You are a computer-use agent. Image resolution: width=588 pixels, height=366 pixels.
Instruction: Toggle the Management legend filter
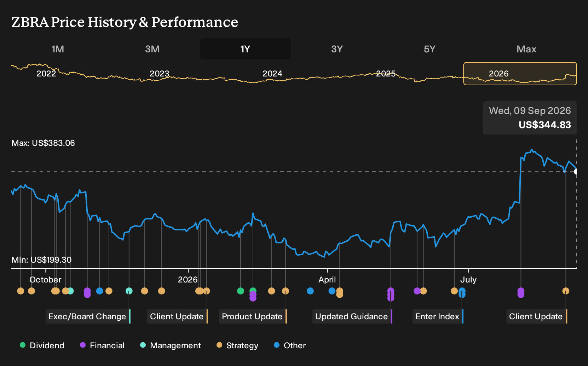(x=170, y=345)
